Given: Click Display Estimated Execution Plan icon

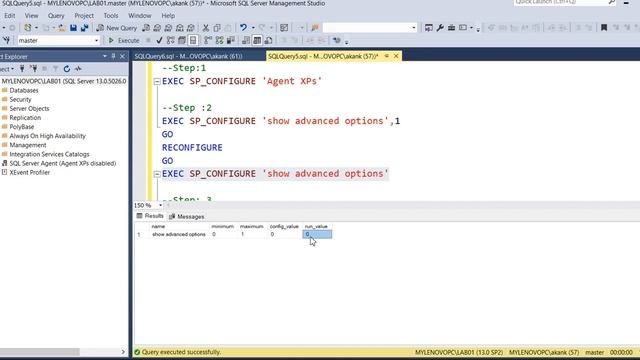Looking at the screenshot, I should coord(171,40).
